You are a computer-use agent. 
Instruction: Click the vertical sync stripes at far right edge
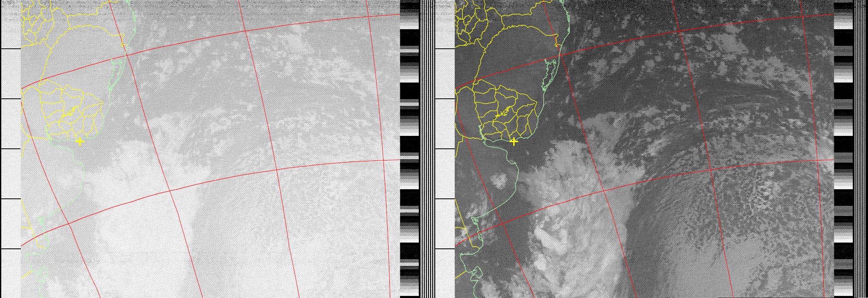(861, 150)
